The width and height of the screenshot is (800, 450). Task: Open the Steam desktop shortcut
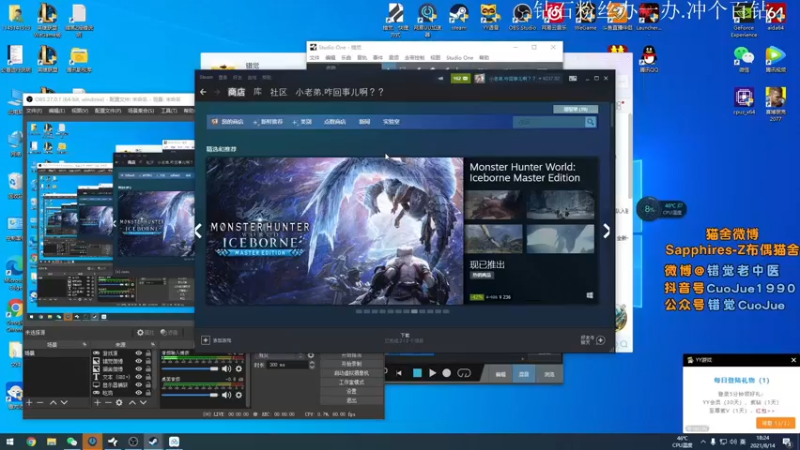pos(459,17)
